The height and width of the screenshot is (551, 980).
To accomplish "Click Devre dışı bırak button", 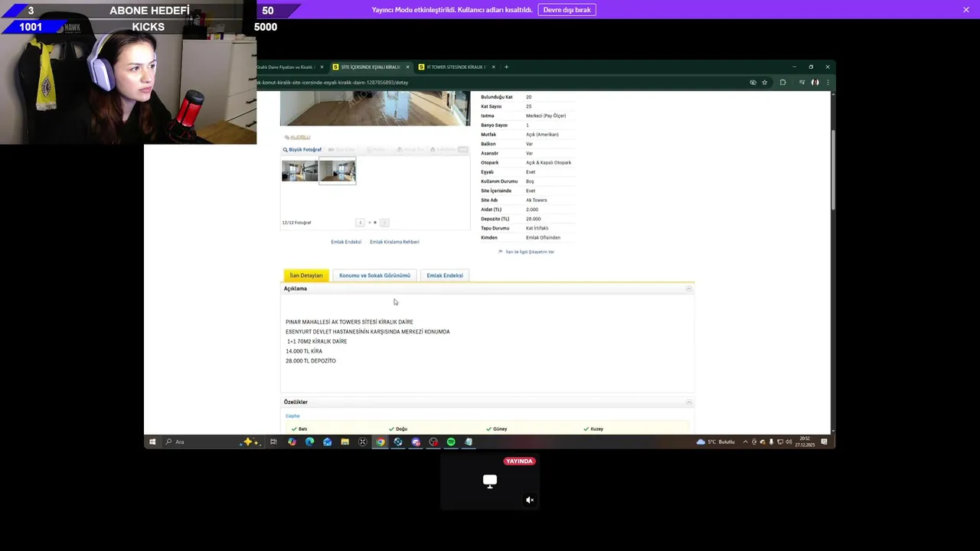I will coord(567,10).
